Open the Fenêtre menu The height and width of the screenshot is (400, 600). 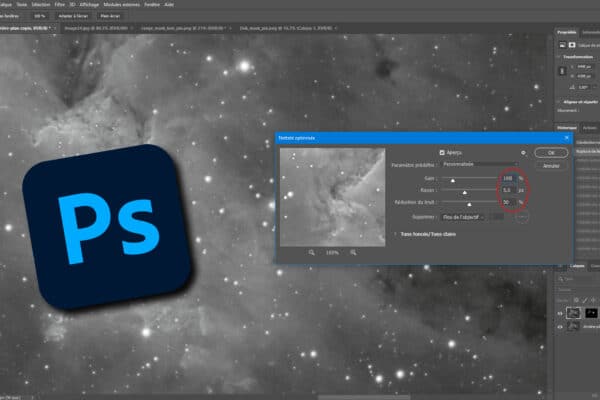[152, 5]
